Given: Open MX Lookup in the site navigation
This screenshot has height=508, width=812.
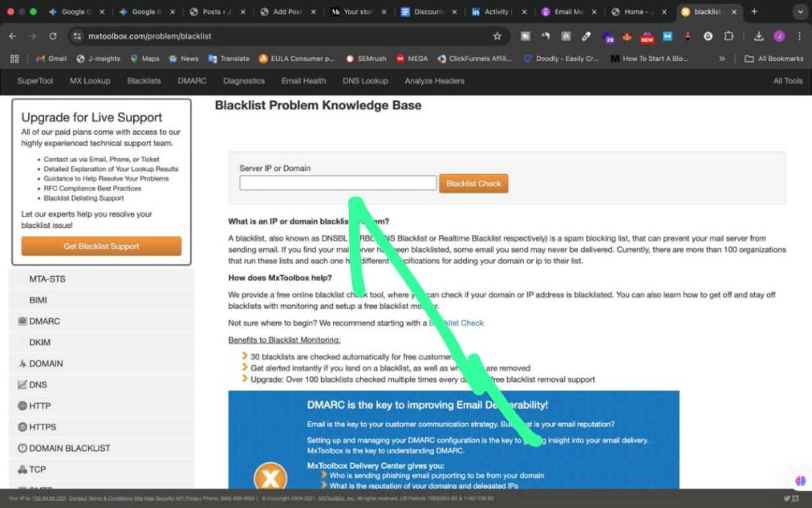Looking at the screenshot, I should coord(90,81).
